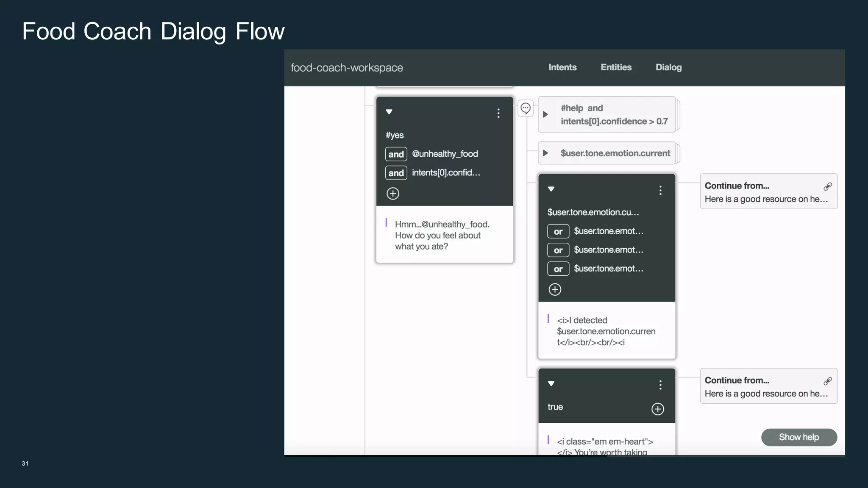868x488 pixels.
Task: Collapse the #yes dialog node
Action: point(389,112)
